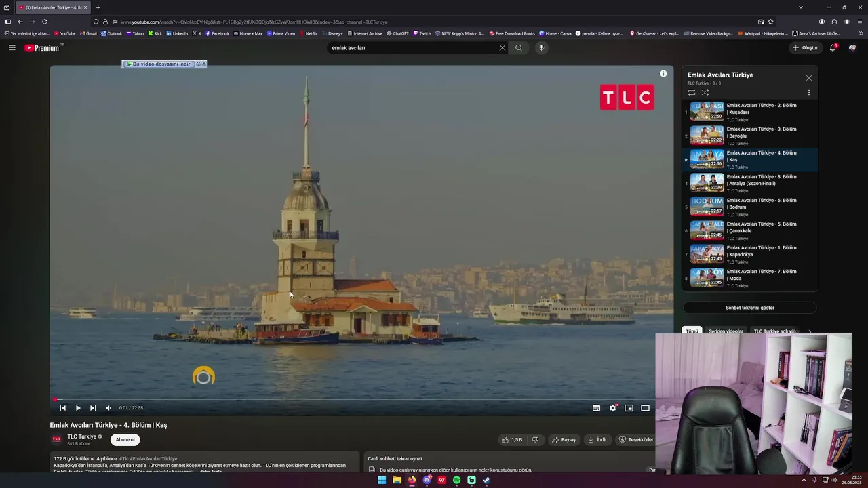Show hidden system tray icons
Screen dimensions: 868x488
tap(804, 481)
